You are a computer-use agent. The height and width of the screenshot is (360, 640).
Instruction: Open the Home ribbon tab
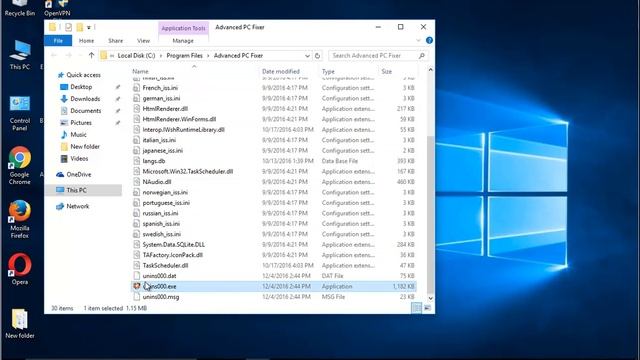86,41
